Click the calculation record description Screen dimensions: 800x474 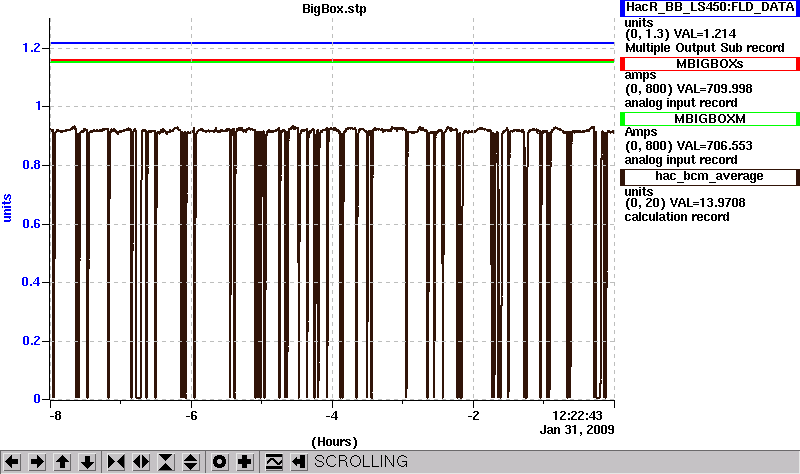click(x=677, y=217)
